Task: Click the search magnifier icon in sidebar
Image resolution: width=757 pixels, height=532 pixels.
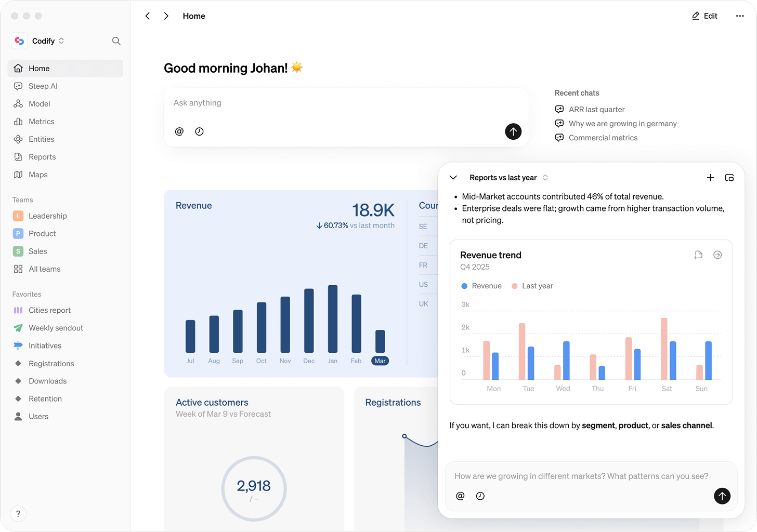Action: (116, 41)
